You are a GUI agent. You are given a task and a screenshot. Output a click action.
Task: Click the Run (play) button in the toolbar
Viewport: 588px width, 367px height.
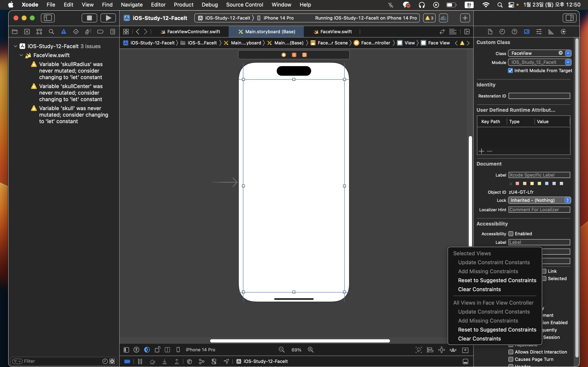108,18
